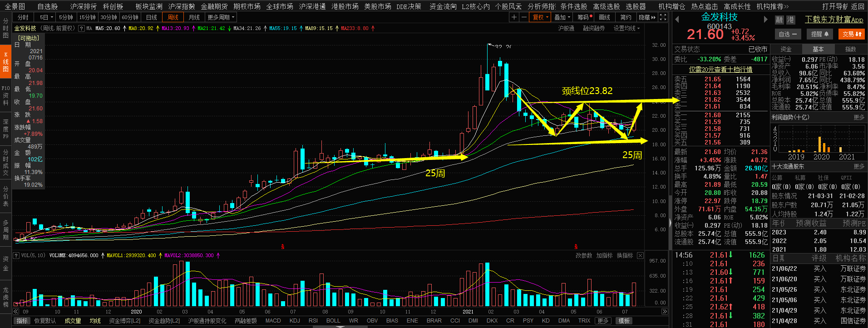Open the 更多周期 dropdown
The image size is (868, 328).
pos(221,17)
